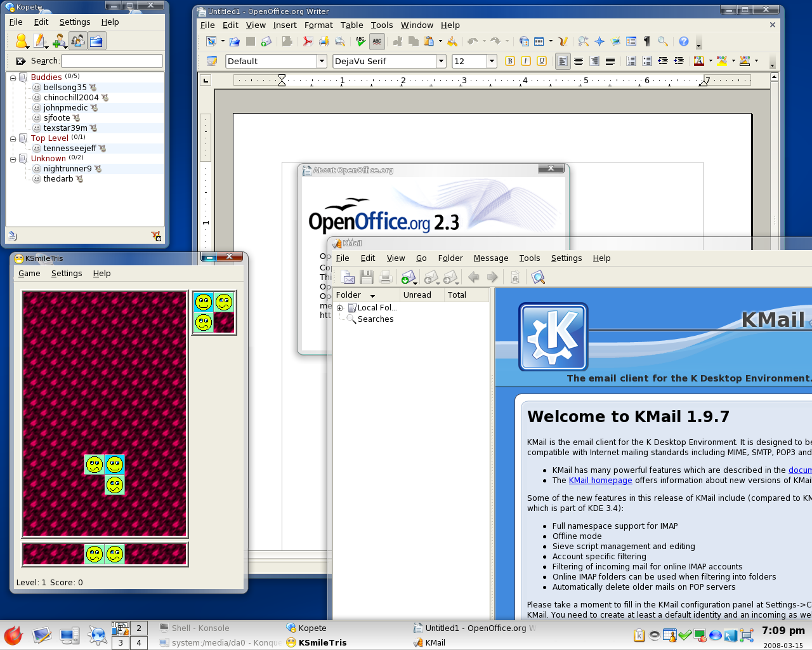Open the Font Color dropdown arrow
Viewport: 812px width, 650px height.
(710, 61)
